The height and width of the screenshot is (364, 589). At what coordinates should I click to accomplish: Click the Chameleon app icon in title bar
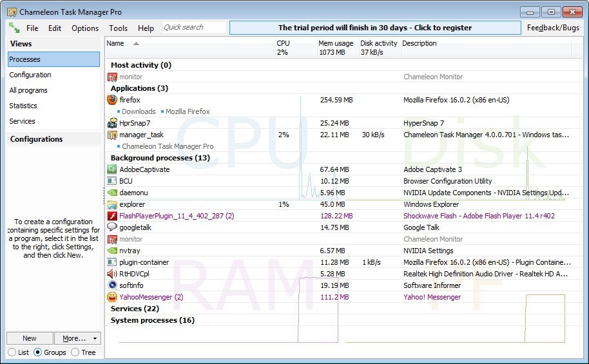click(x=12, y=12)
